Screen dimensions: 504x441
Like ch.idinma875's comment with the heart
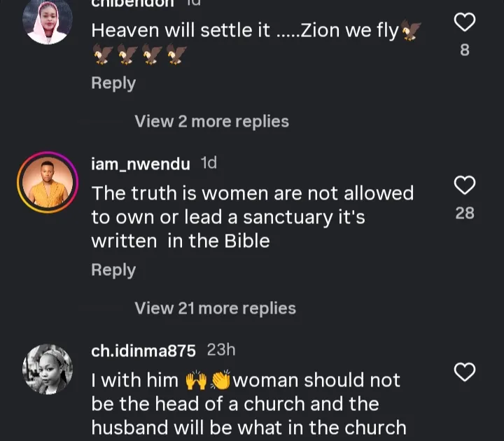[465, 372]
